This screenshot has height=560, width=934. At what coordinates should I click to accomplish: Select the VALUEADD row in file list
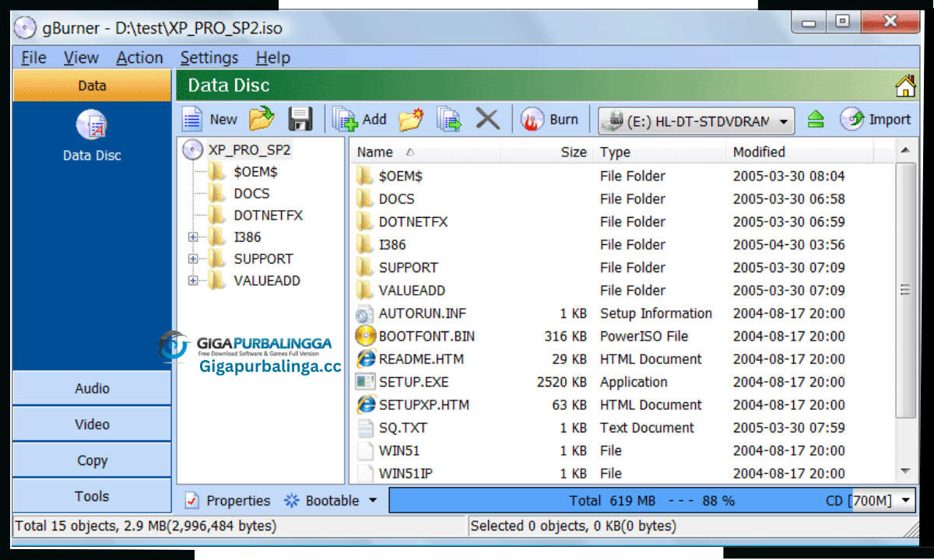[x=623, y=290]
